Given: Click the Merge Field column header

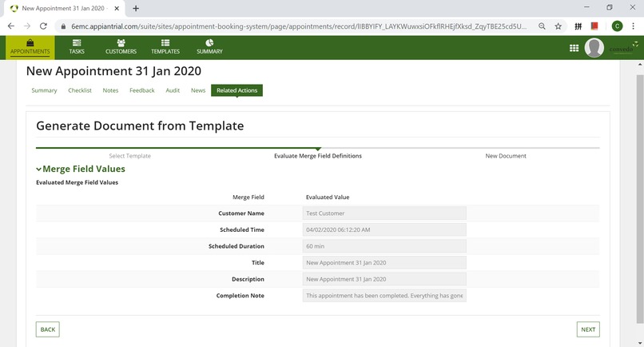Looking at the screenshot, I should pos(248,197).
